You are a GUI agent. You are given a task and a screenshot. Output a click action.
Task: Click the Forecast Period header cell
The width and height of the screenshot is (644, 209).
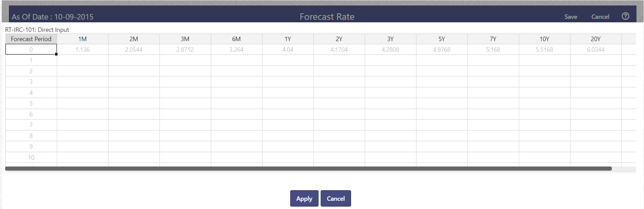31,39
